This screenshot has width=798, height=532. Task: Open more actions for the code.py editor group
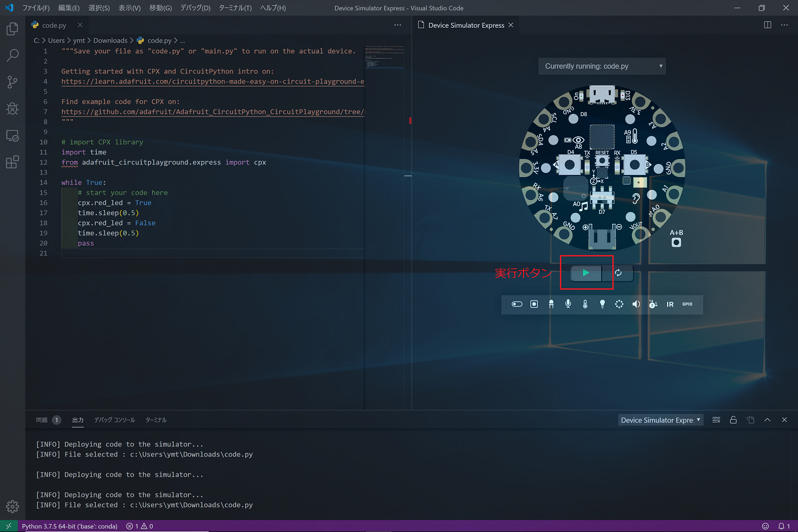397,25
